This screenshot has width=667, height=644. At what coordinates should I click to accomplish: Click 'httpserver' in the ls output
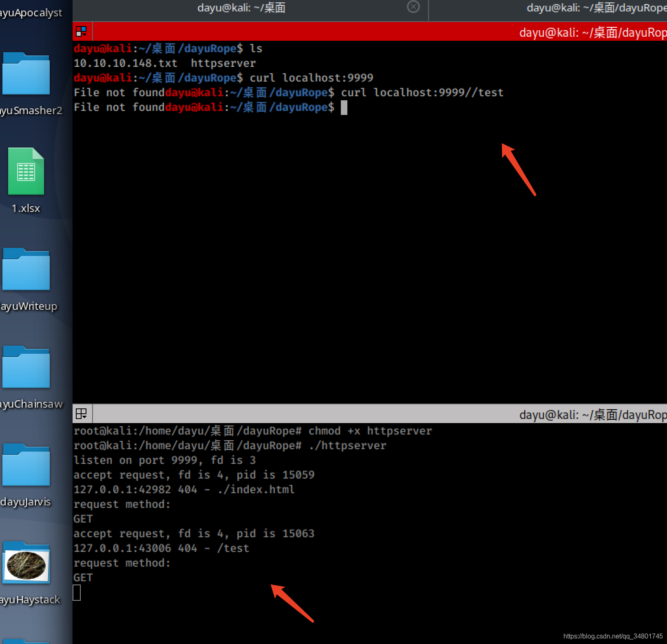tap(223, 63)
